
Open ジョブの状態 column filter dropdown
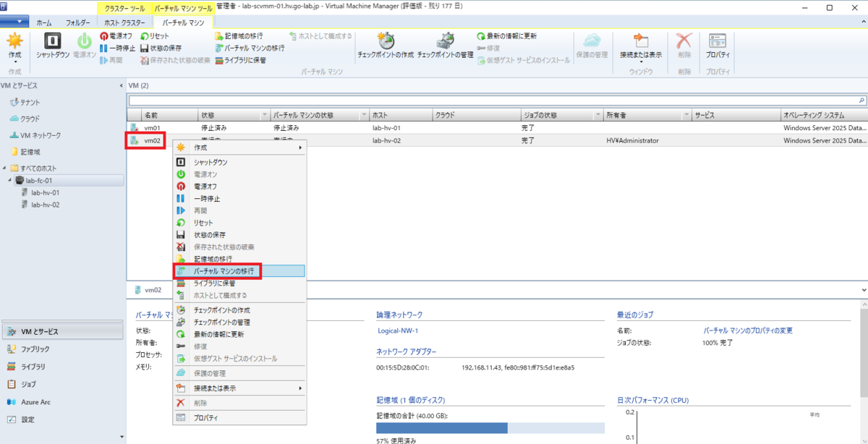[597, 116]
